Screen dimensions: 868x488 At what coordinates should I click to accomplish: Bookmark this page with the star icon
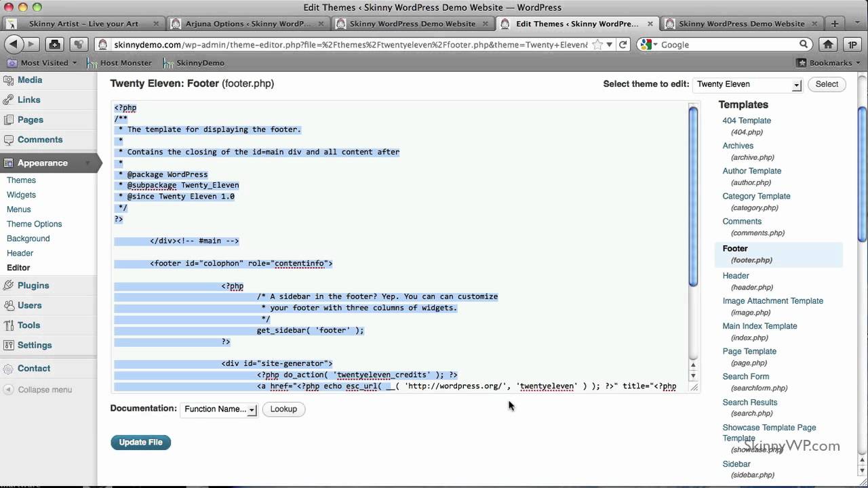(x=597, y=45)
